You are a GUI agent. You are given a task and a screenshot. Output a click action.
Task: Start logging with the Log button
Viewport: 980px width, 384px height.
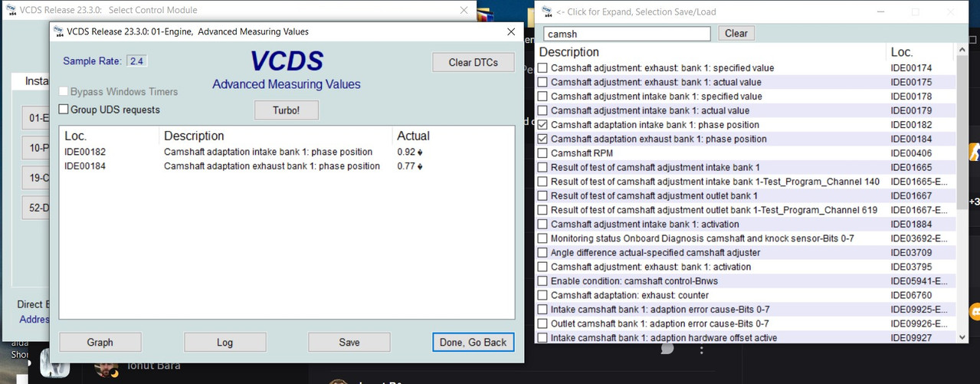pos(225,342)
